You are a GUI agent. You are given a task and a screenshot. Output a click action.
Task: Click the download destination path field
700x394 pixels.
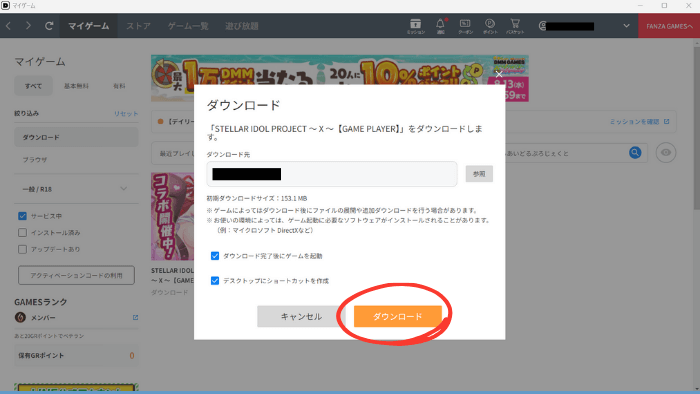point(332,174)
